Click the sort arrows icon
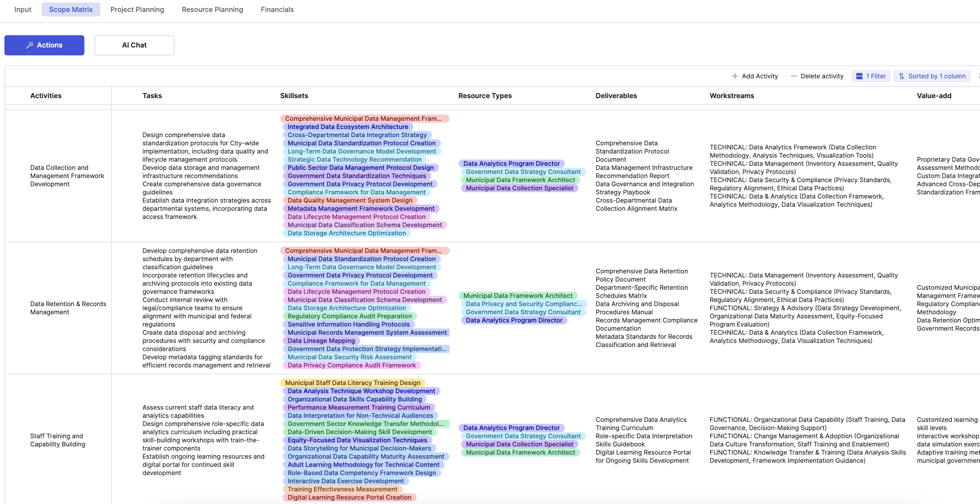This screenshot has width=980, height=504. click(x=901, y=76)
